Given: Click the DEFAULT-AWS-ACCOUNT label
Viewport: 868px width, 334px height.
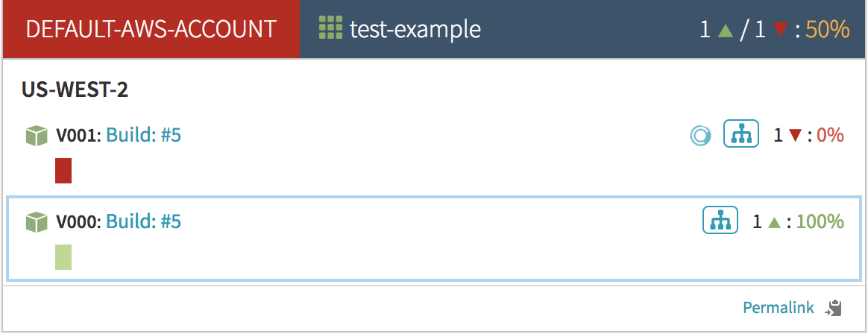Looking at the screenshot, I should click(151, 29).
